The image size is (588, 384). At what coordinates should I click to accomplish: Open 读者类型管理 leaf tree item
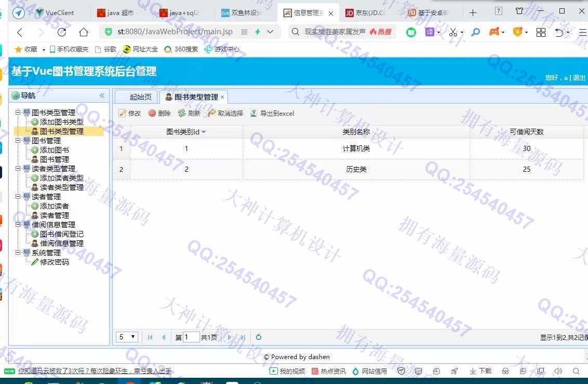tap(61, 187)
